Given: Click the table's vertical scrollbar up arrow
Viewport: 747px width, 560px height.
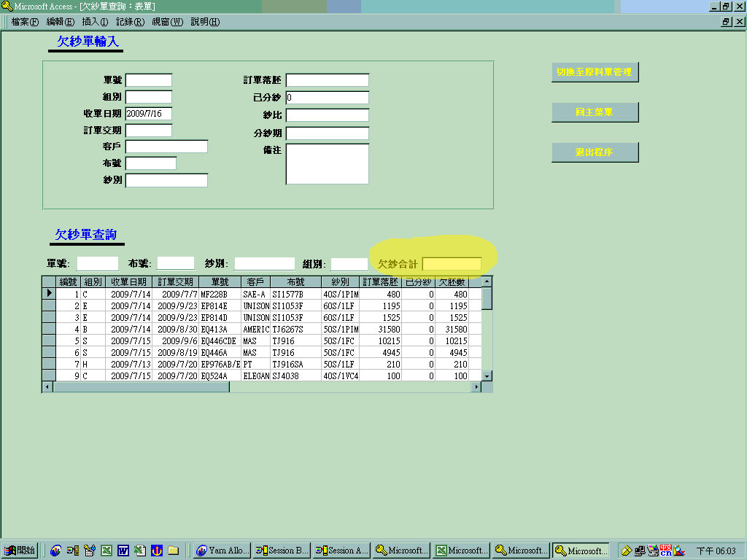Looking at the screenshot, I should [x=487, y=281].
